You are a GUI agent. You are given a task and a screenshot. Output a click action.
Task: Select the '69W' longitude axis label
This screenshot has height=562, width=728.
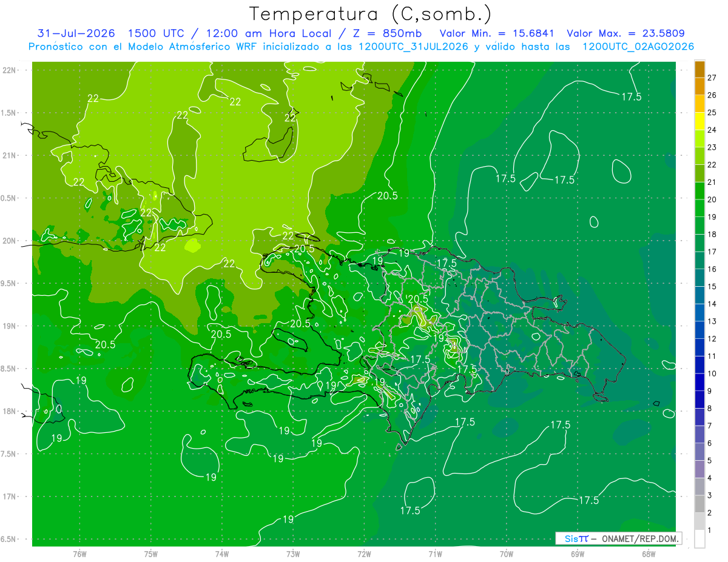(x=577, y=554)
